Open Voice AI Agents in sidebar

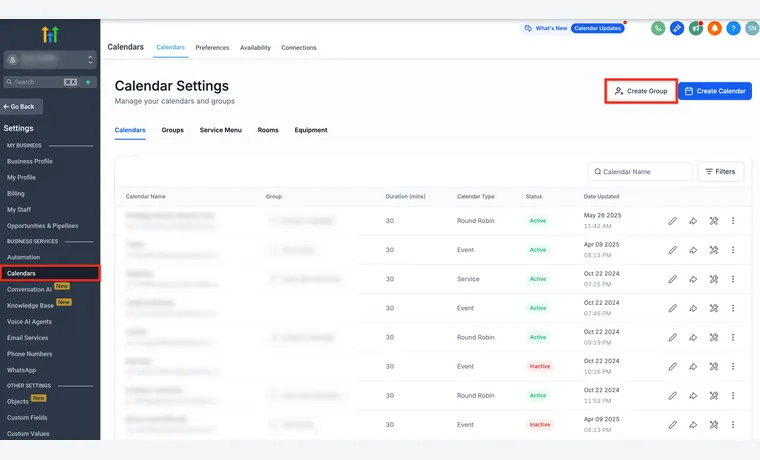(x=29, y=322)
